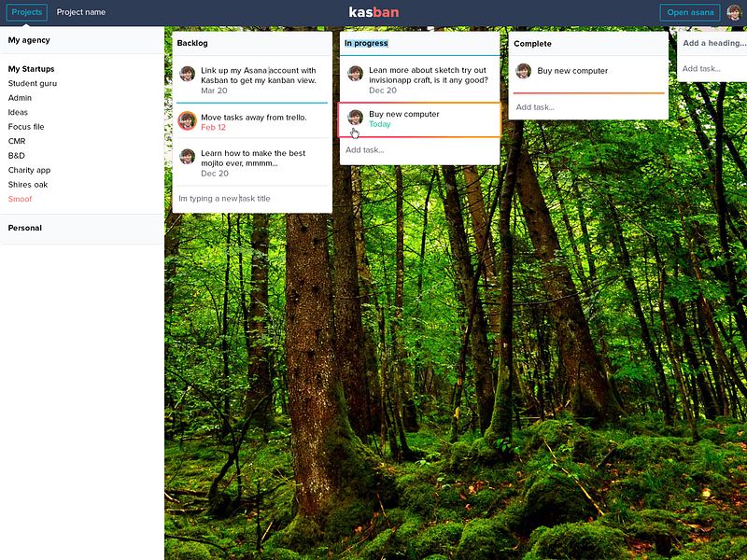Click the user profile avatar in top bar
Viewport: 747px width, 560px height.
[734, 12]
